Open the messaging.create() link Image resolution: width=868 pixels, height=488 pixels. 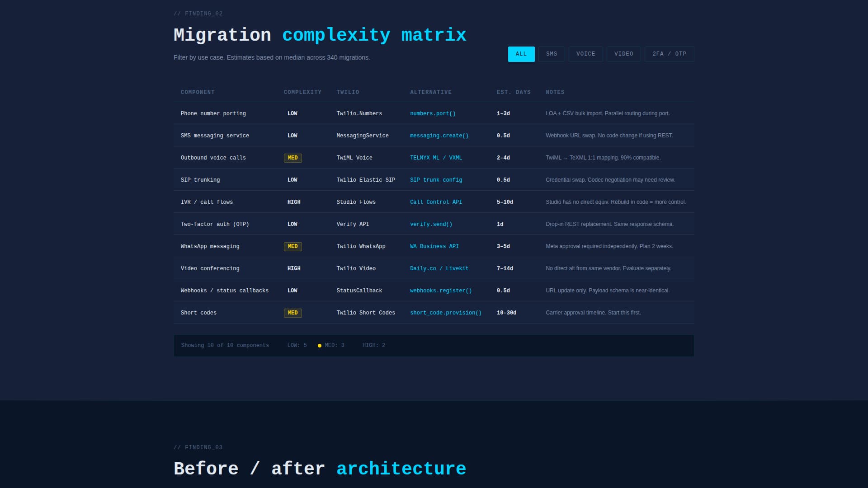pyautogui.click(x=439, y=135)
